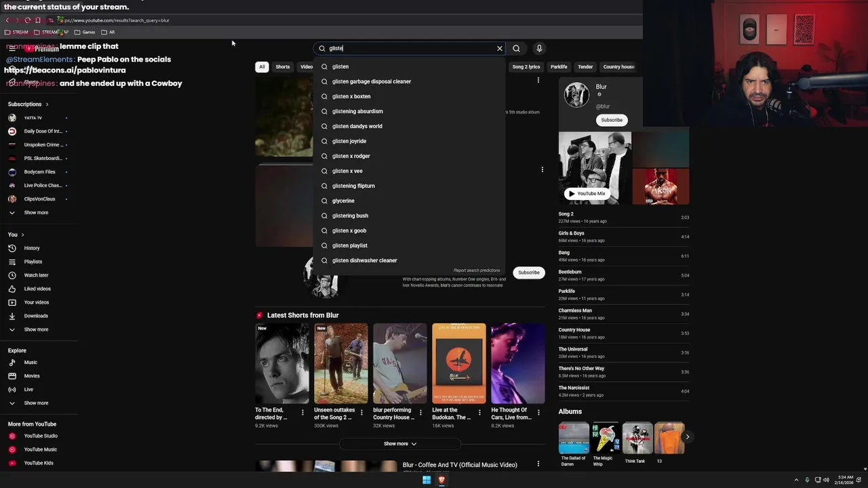Open YouTube Music link

40,449
